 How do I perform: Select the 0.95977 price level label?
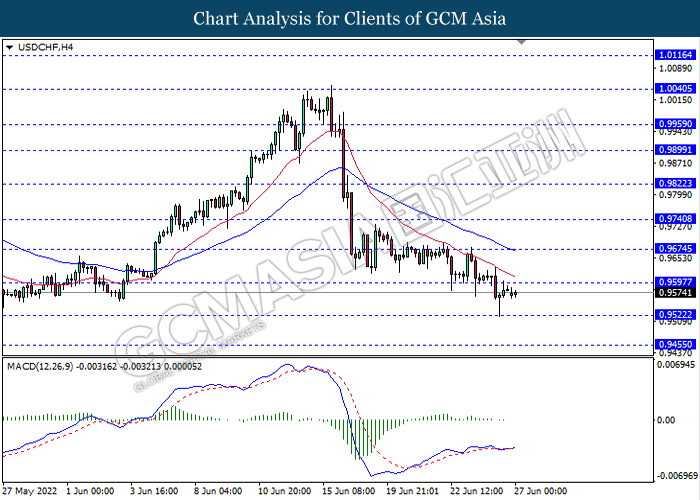tap(675, 282)
